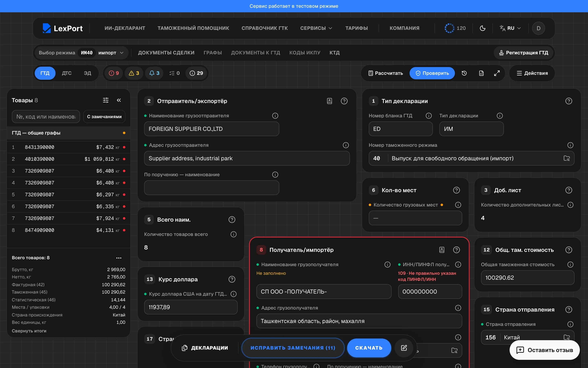Click ИСПРАВИТЬ ЗАМЕЧАНИЯ (11) button
This screenshot has width=588, height=368.
[x=293, y=348]
